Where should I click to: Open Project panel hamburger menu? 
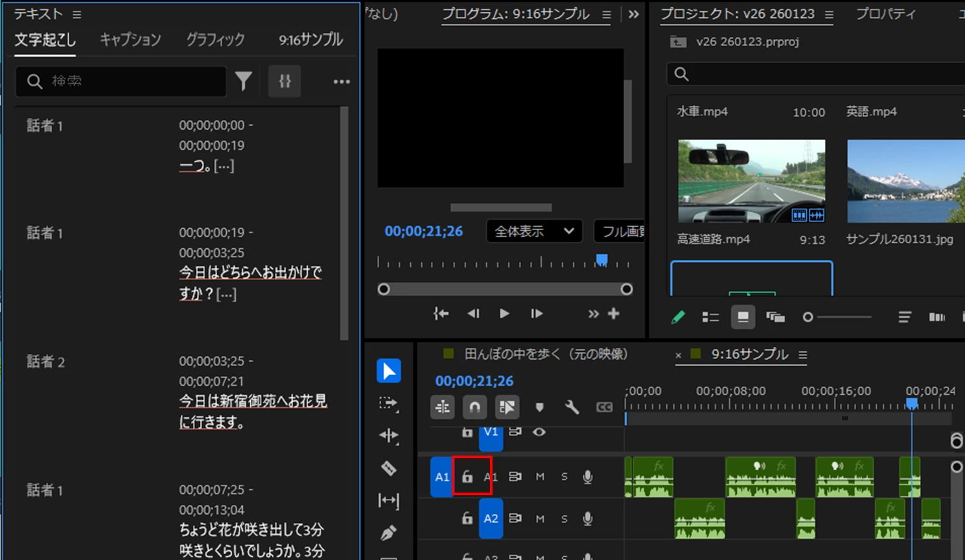coord(829,14)
